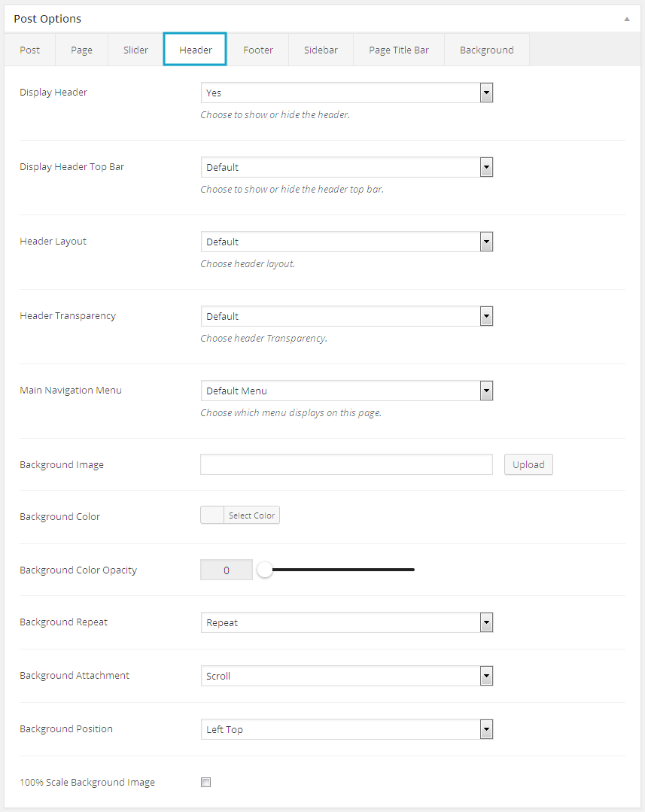
Task: Collapse the Post Options panel arrow
Action: (627, 19)
